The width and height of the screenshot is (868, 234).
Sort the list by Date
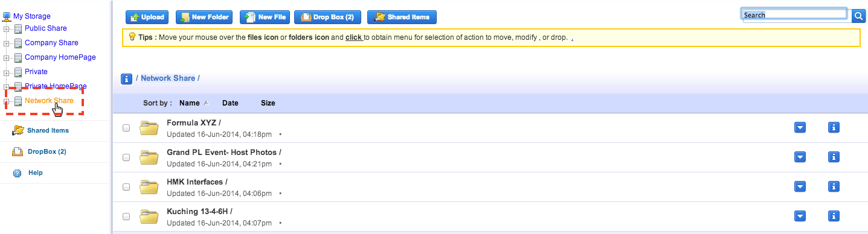(230, 103)
